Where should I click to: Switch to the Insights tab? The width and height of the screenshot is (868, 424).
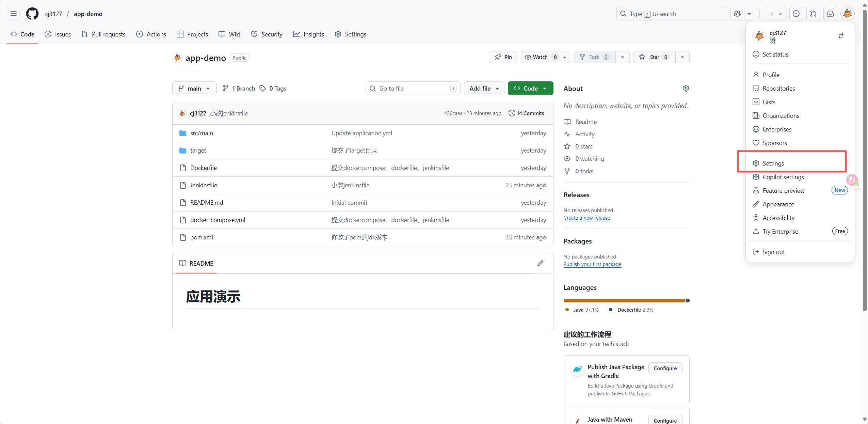(309, 34)
